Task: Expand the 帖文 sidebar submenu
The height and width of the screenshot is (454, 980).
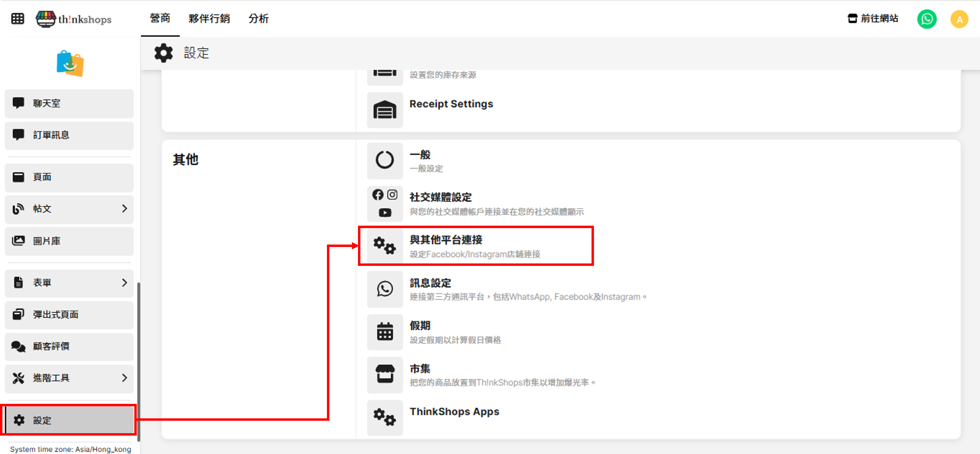Action: (124, 208)
